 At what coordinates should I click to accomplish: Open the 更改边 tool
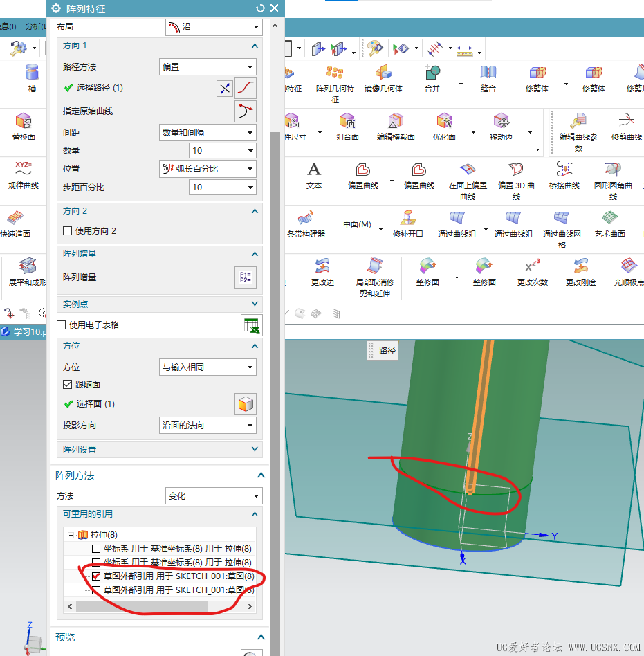pyautogui.click(x=322, y=266)
